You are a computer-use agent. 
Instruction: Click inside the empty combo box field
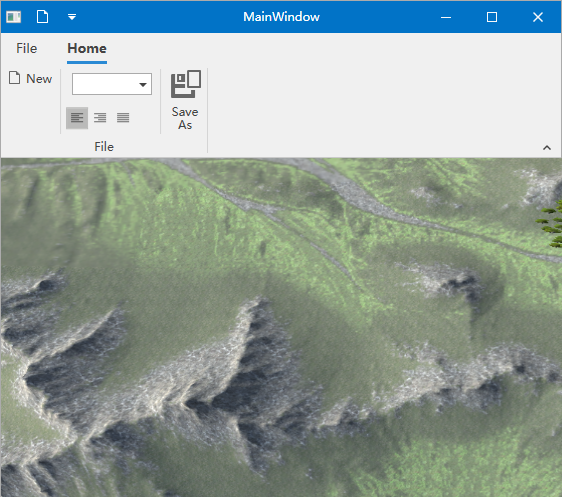(x=105, y=84)
